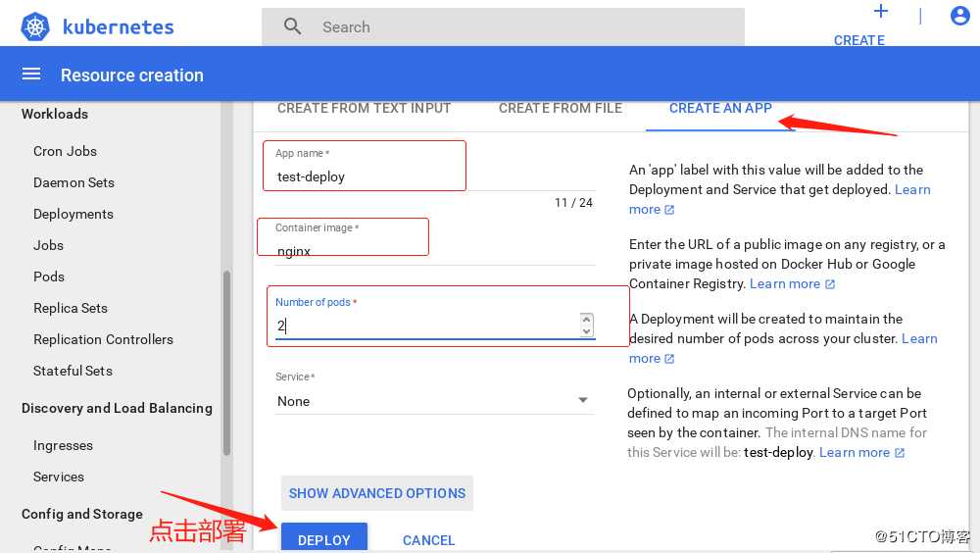Switch to Create From Text Input tab

[x=364, y=108]
